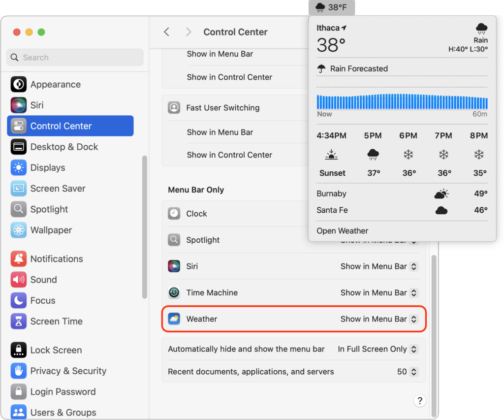504x420 pixels.
Task: Open the Siri Show in Menu Bar dropdown
Action: [379, 266]
